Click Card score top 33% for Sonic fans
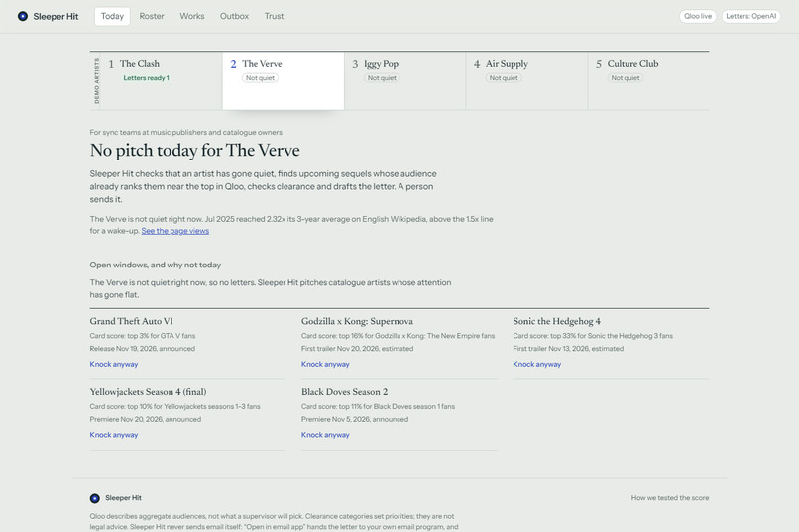Image resolution: width=799 pixels, height=532 pixels. click(x=593, y=336)
